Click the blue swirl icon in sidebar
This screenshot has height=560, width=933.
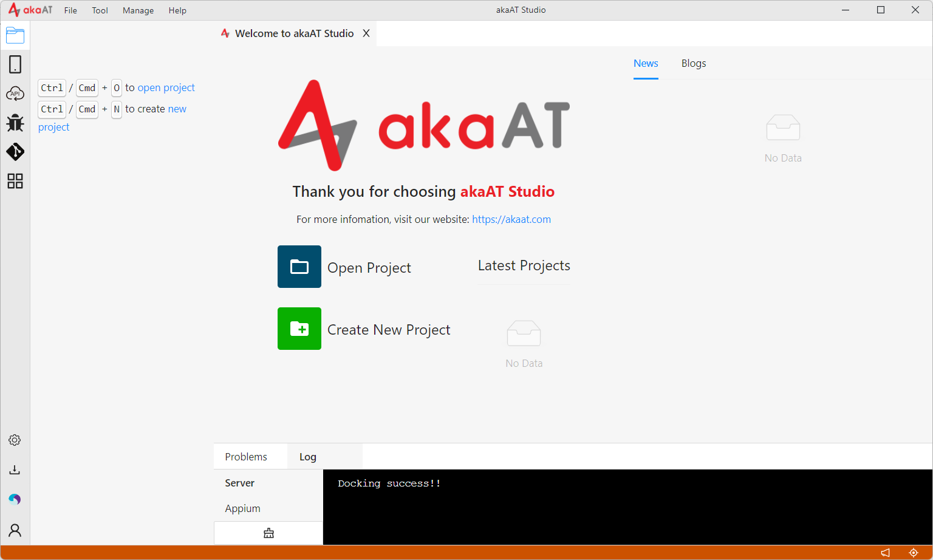(x=15, y=499)
